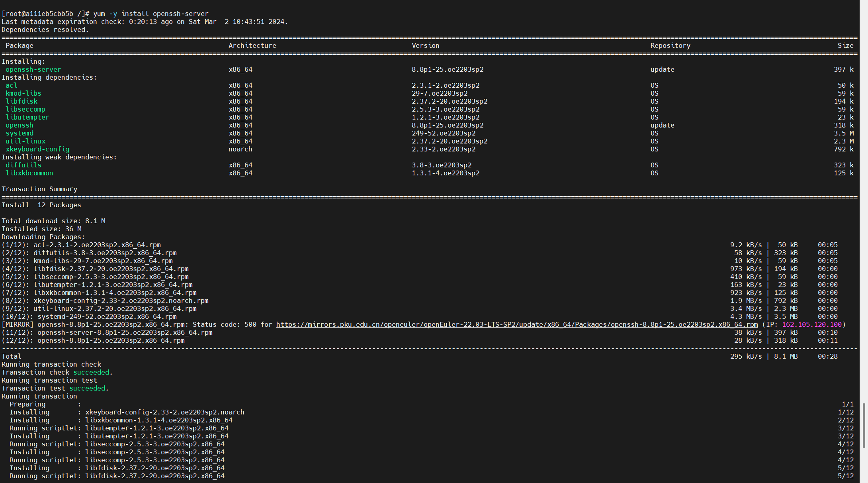Click the libfdisk package entry
The height and width of the screenshot is (483, 868).
coord(22,101)
